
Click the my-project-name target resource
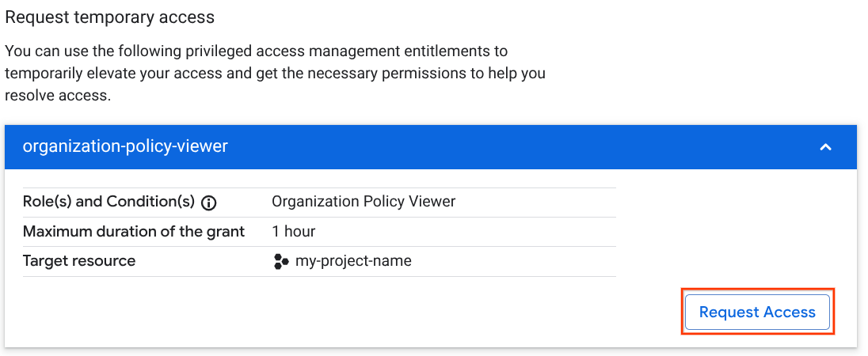click(x=353, y=261)
